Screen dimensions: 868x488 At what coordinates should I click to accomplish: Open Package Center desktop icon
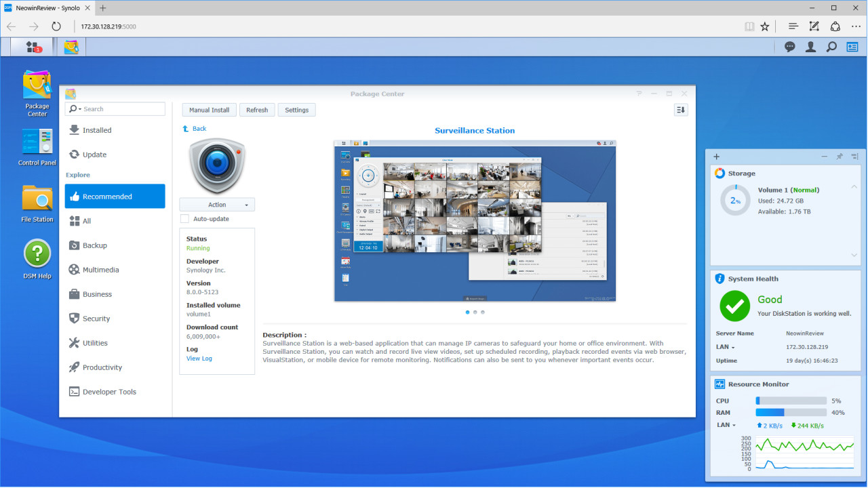(37, 93)
